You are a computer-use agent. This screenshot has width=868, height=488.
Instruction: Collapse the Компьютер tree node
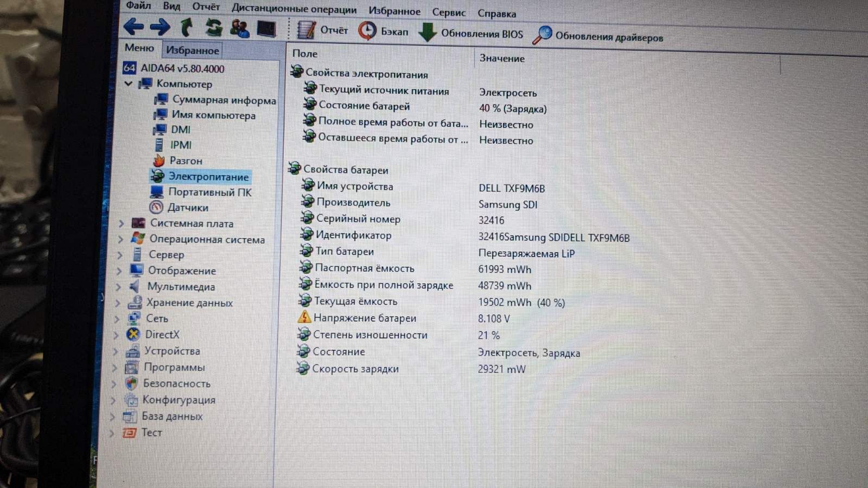129,84
